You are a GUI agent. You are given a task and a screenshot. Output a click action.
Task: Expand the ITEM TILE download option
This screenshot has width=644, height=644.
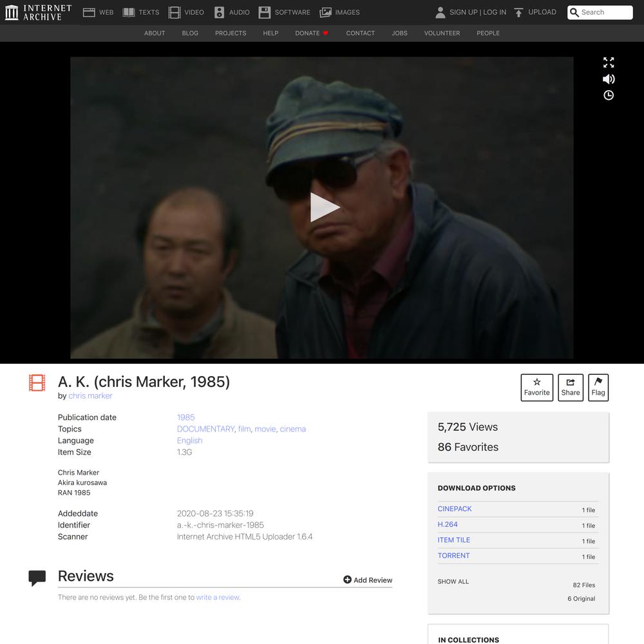tap(453, 540)
